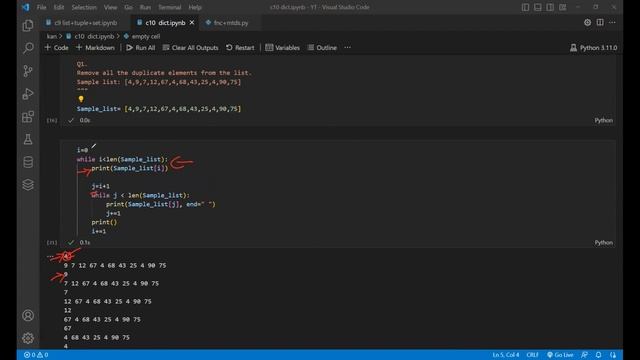Click the output line starting 9 7 12 67

(x=115, y=265)
